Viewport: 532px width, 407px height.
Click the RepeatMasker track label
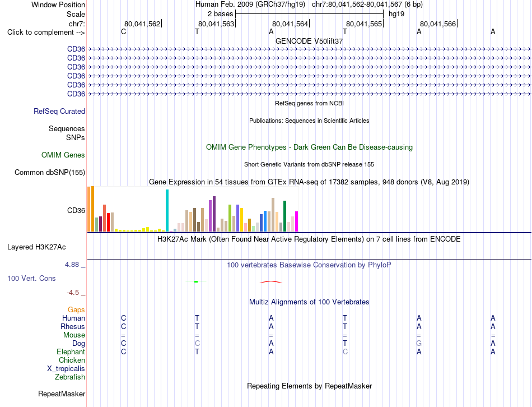coord(62,394)
